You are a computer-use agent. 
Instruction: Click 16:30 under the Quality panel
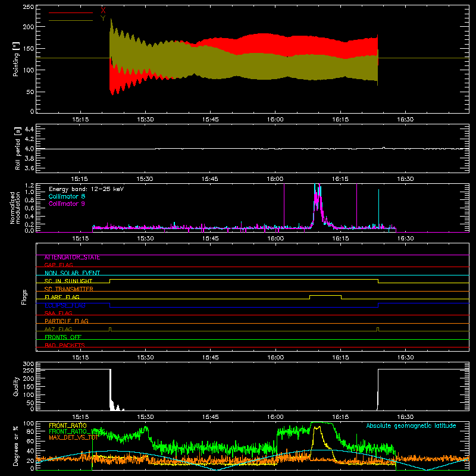[405, 417]
